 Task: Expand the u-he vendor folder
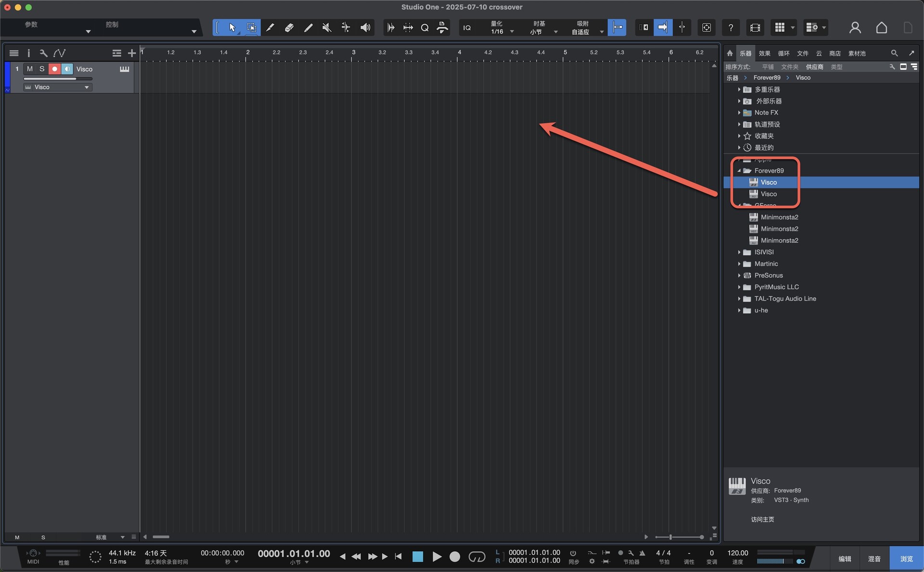(739, 310)
